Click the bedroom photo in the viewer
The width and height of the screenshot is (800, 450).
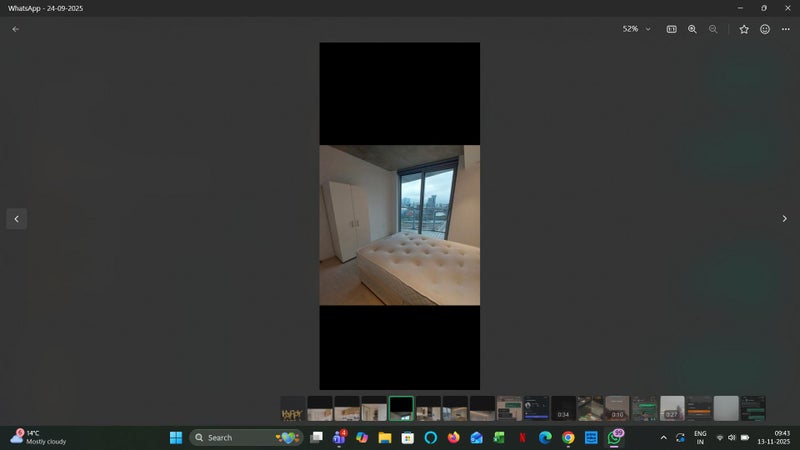coord(399,225)
